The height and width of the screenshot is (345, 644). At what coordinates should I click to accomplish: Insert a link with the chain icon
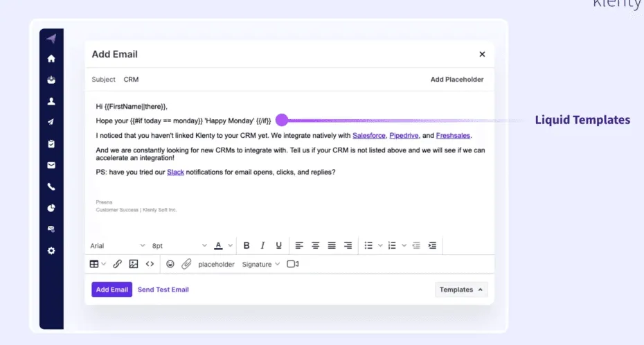coord(117,264)
